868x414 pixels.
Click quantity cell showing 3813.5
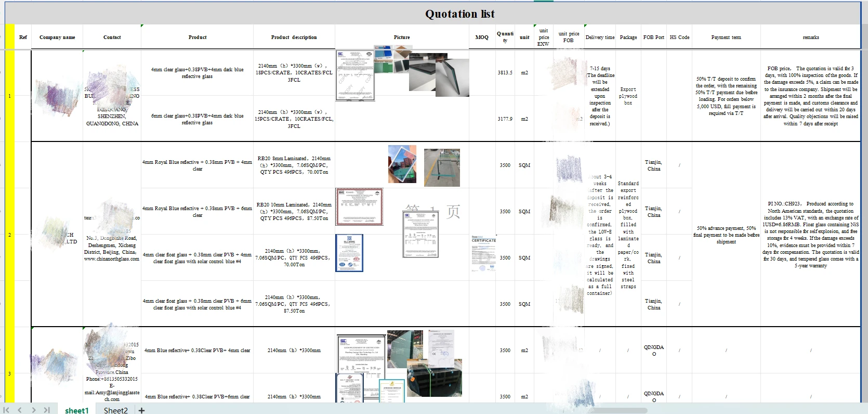[505, 73]
